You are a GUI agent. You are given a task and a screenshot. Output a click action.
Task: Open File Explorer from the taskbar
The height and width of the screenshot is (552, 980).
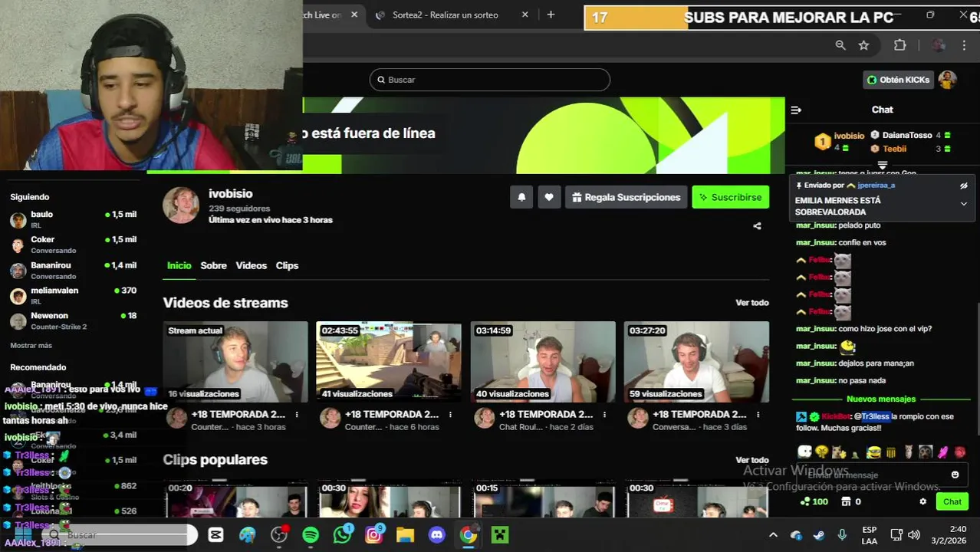click(405, 535)
